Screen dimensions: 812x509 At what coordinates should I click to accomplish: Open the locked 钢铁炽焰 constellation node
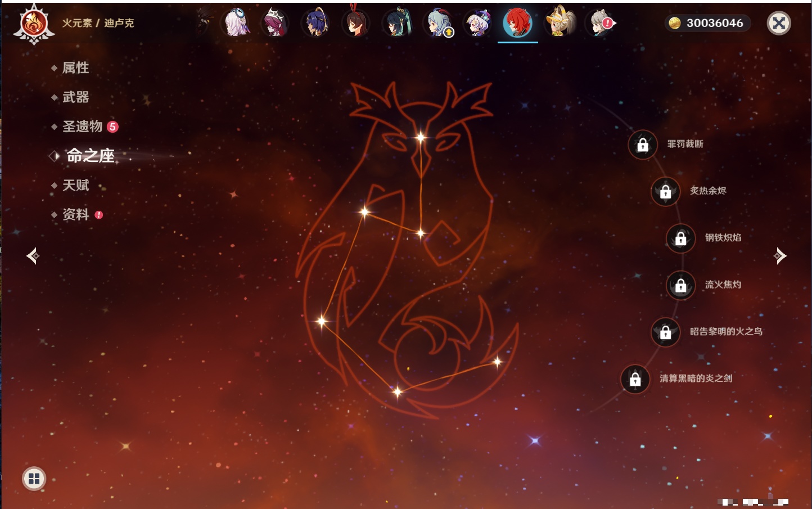tap(681, 238)
